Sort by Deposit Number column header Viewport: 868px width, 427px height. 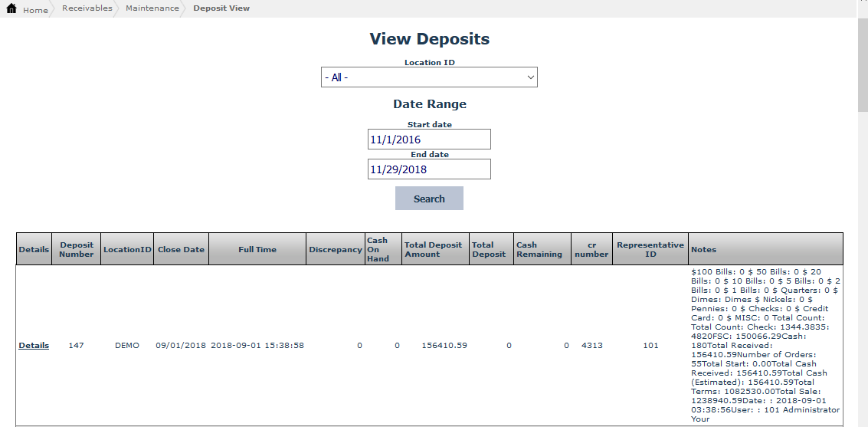pyautogui.click(x=77, y=249)
